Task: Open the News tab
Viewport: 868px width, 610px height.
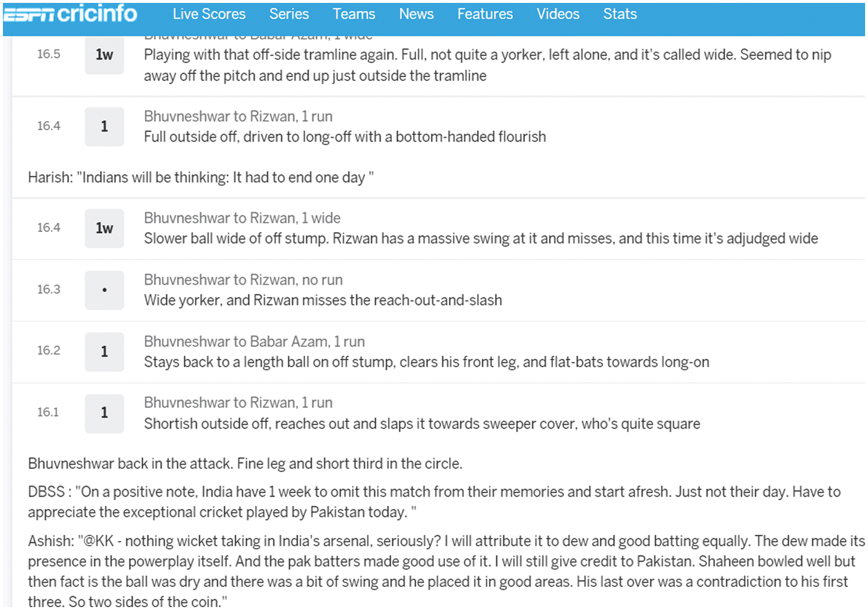Action: click(x=416, y=14)
